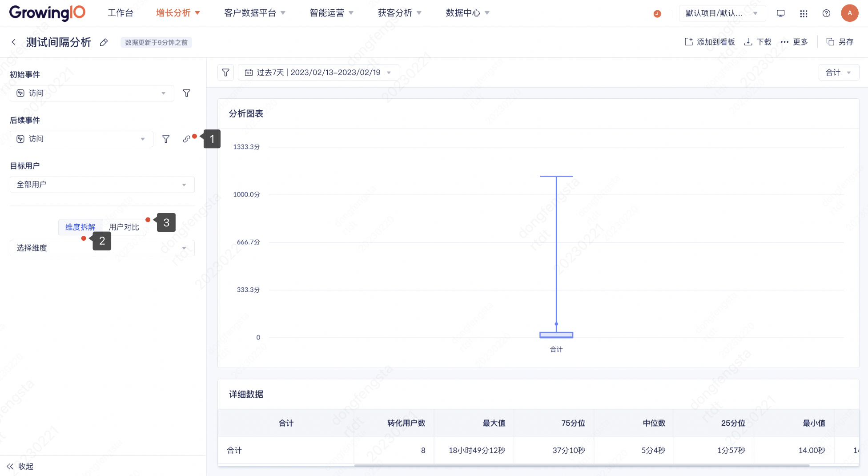Open filter for 后续事件
The width and height of the screenshot is (868, 476).
pos(166,139)
